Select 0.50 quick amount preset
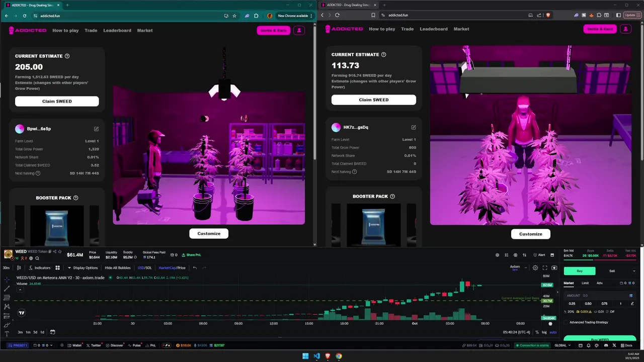This screenshot has width=644, height=362. pyautogui.click(x=588, y=304)
